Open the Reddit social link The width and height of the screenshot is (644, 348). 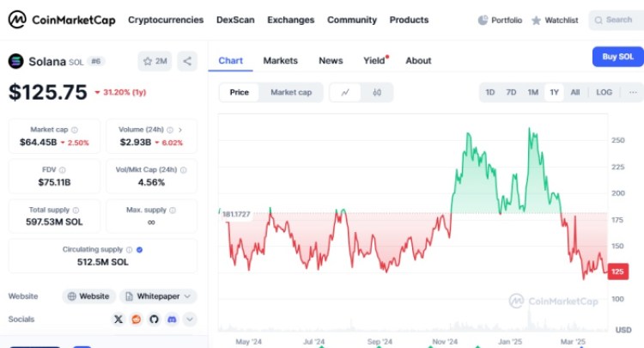[x=136, y=319]
